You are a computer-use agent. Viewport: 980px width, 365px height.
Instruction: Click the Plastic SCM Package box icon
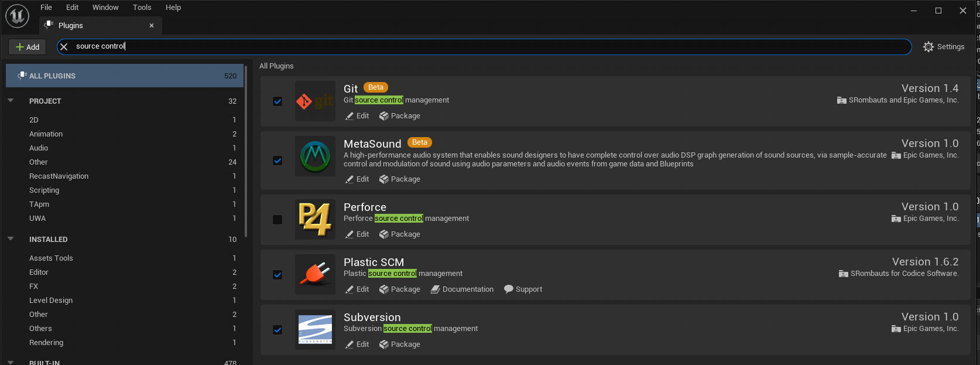pos(384,289)
